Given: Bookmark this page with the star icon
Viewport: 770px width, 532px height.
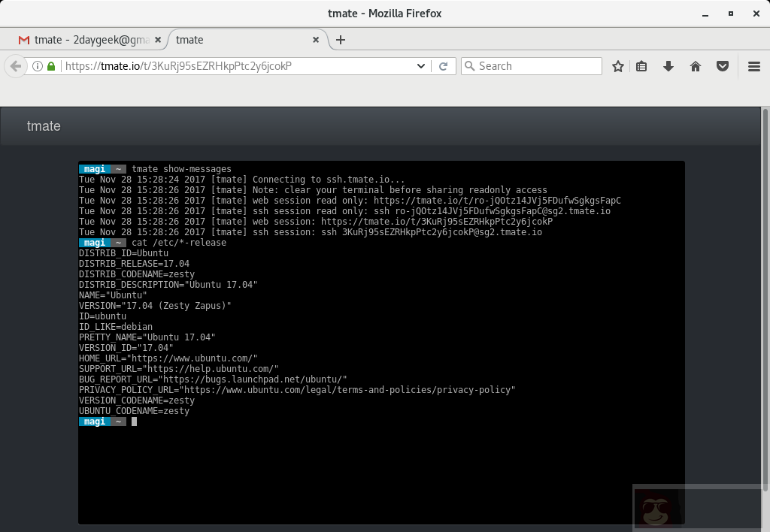Looking at the screenshot, I should pos(618,66).
